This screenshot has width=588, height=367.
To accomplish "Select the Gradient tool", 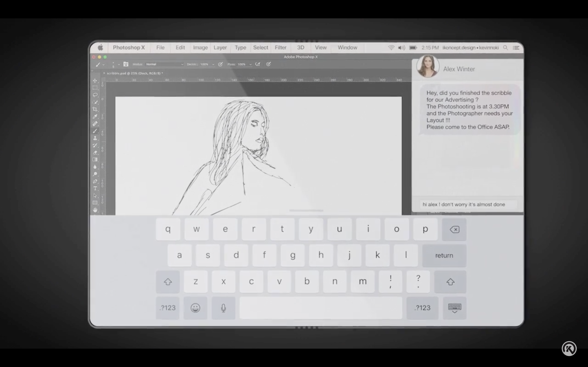I will pos(95,158).
